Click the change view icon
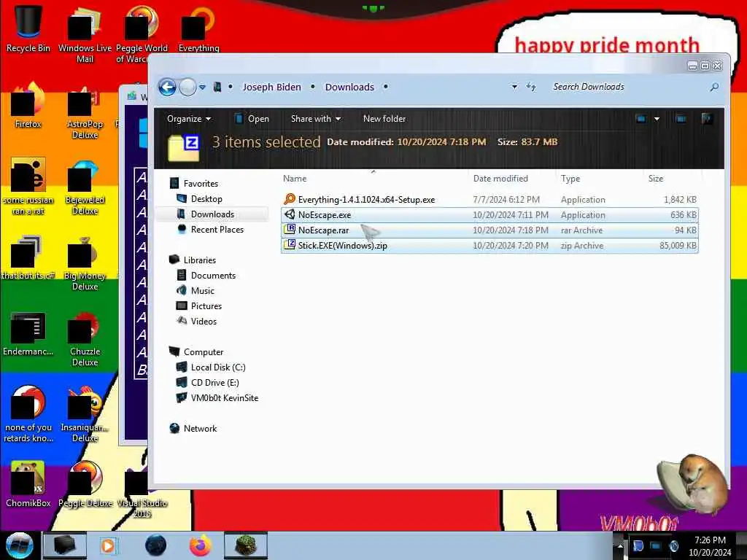The width and height of the screenshot is (747, 560). click(x=641, y=119)
